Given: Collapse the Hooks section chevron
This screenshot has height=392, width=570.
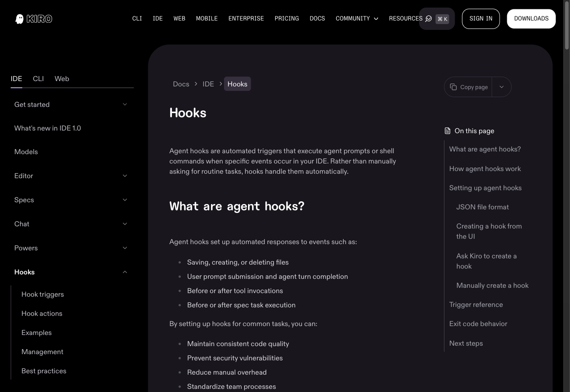Looking at the screenshot, I should coord(125,272).
